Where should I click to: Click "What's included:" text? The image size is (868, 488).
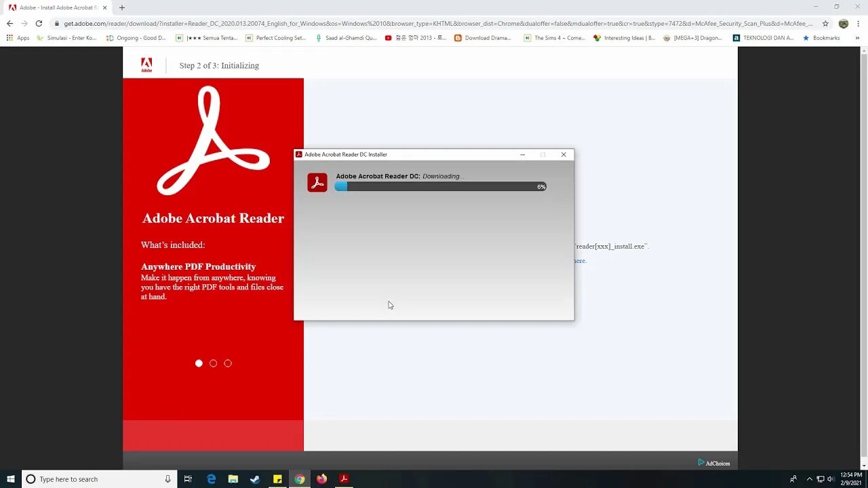[173, 245]
